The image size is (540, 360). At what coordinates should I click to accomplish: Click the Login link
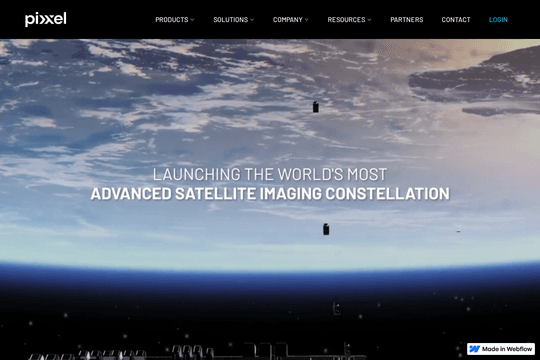click(x=498, y=20)
